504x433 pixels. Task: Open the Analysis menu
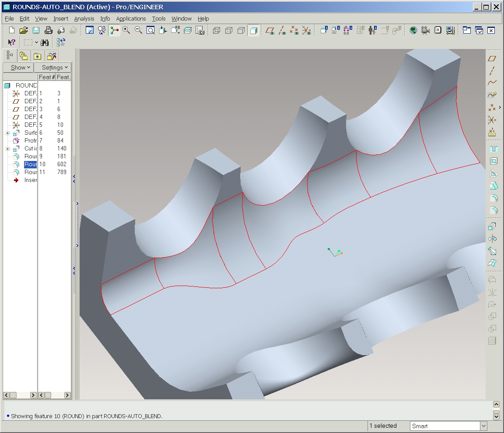84,18
